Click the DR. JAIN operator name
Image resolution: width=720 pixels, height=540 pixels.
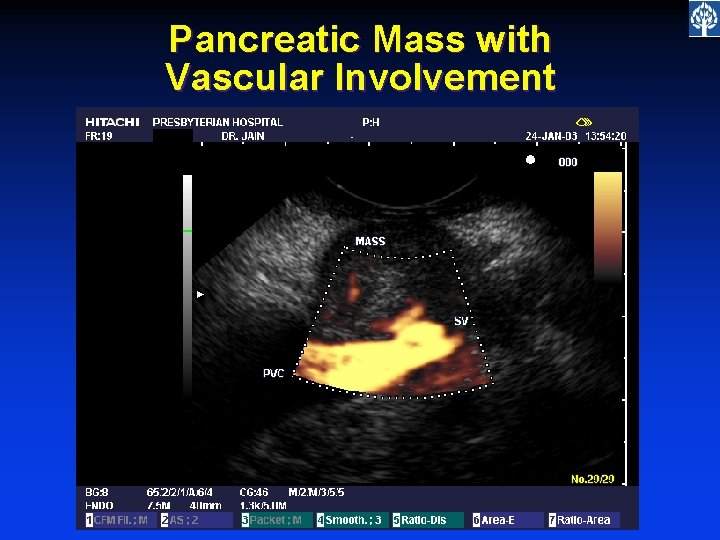243,136
